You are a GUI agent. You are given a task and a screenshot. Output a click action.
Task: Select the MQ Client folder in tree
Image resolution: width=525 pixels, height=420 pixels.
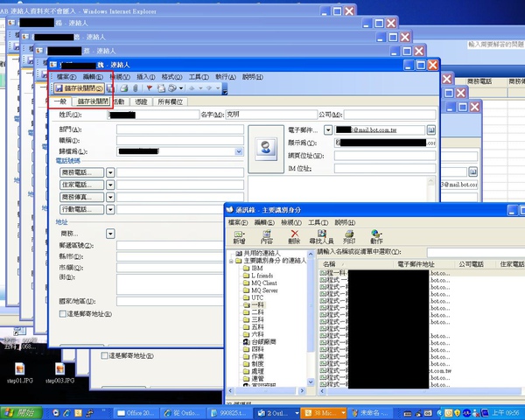click(x=264, y=283)
